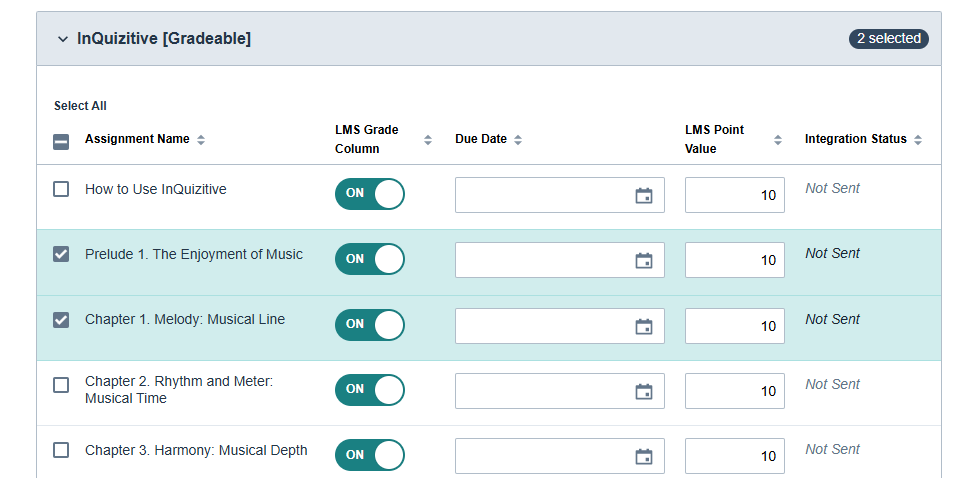This screenshot has height=478, width=973.
Task: Open calendar for How to Use InQuizitive due date
Action: pos(644,195)
